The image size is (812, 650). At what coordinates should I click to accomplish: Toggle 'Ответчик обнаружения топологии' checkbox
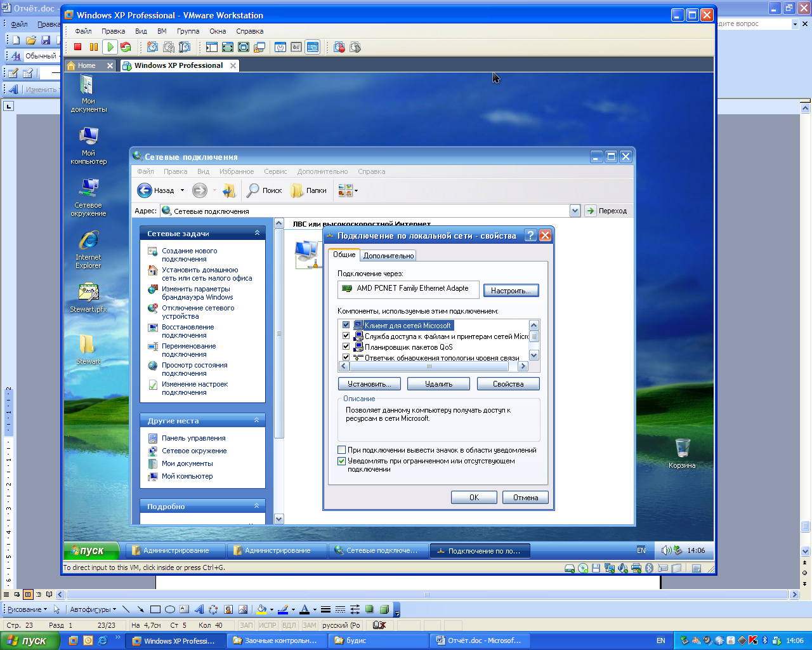[346, 357]
